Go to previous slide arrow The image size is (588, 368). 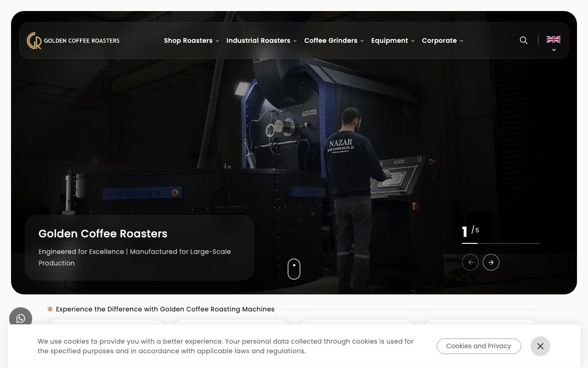coord(470,262)
